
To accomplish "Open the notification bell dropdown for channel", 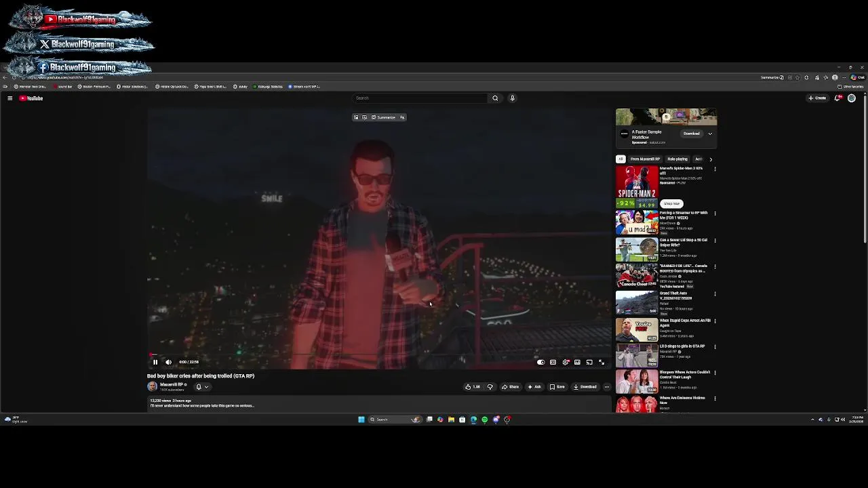I will [202, 387].
